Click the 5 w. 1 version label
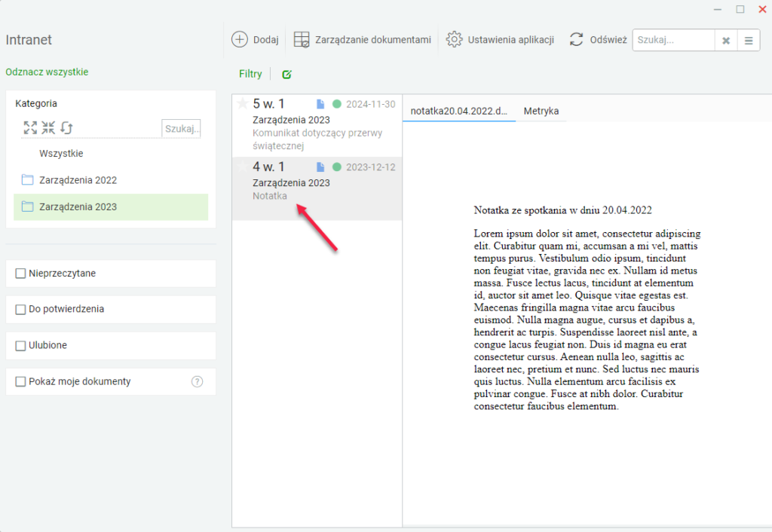Screen dimensions: 772x532 click(268, 104)
